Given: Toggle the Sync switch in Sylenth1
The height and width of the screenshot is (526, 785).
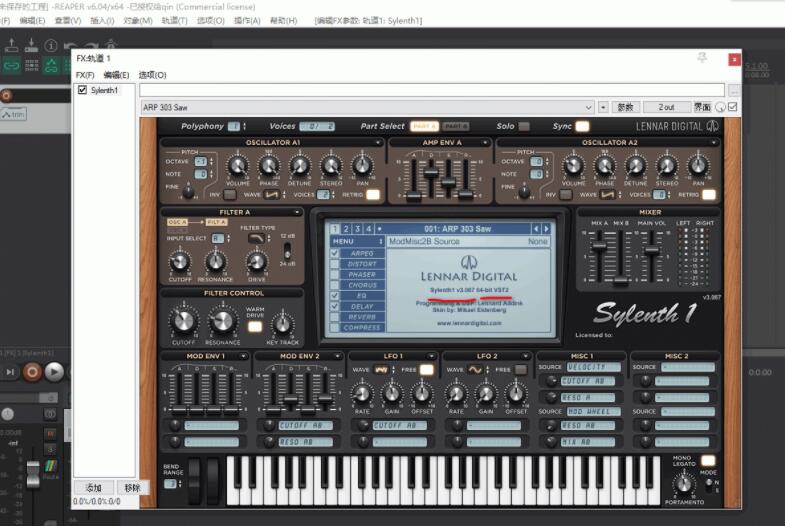Looking at the screenshot, I should (582, 126).
